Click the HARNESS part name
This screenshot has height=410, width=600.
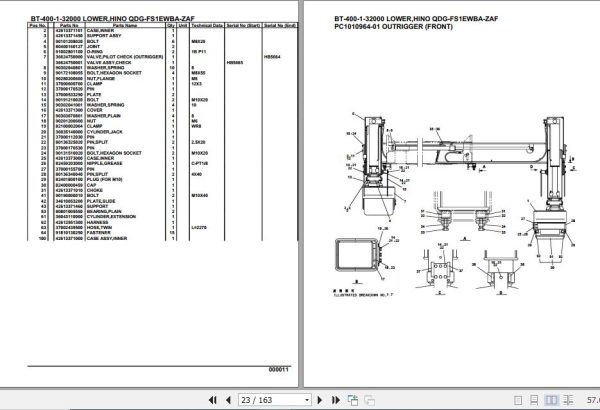click(98, 222)
